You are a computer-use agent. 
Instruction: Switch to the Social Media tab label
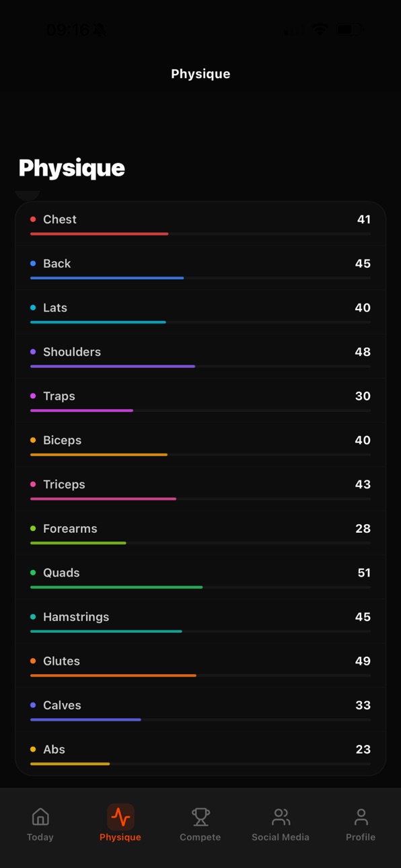(x=281, y=837)
